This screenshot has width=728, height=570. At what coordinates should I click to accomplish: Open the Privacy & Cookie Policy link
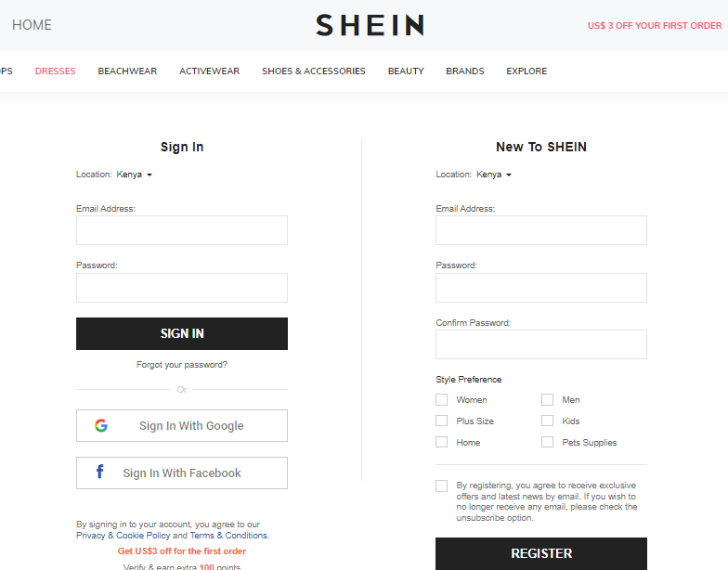click(x=123, y=536)
